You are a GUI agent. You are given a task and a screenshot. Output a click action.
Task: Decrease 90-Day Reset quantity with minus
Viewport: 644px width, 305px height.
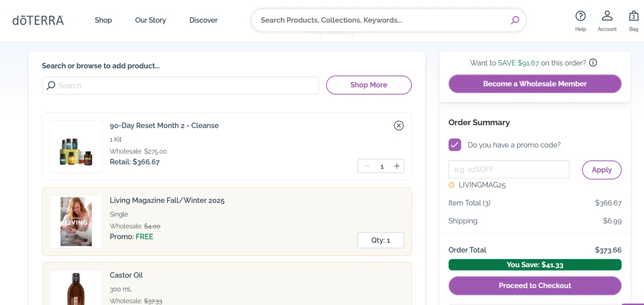coord(367,166)
